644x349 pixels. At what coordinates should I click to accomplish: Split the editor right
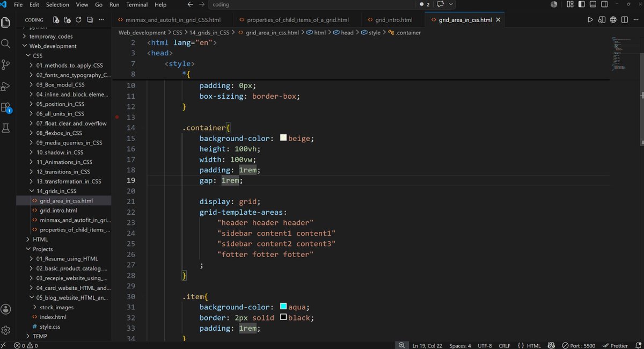[x=624, y=20]
